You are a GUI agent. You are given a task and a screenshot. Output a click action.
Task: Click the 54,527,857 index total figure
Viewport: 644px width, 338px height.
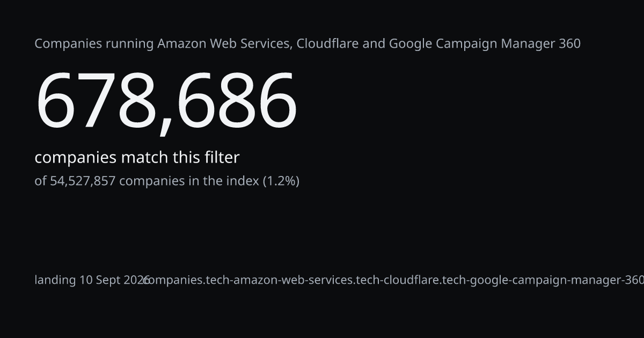click(x=83, y=181)
